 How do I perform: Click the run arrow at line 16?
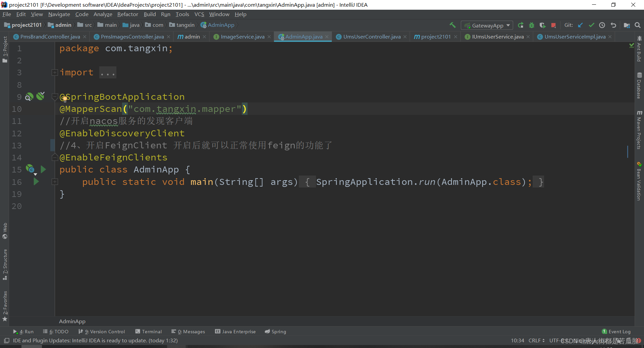tap(36, 182)
